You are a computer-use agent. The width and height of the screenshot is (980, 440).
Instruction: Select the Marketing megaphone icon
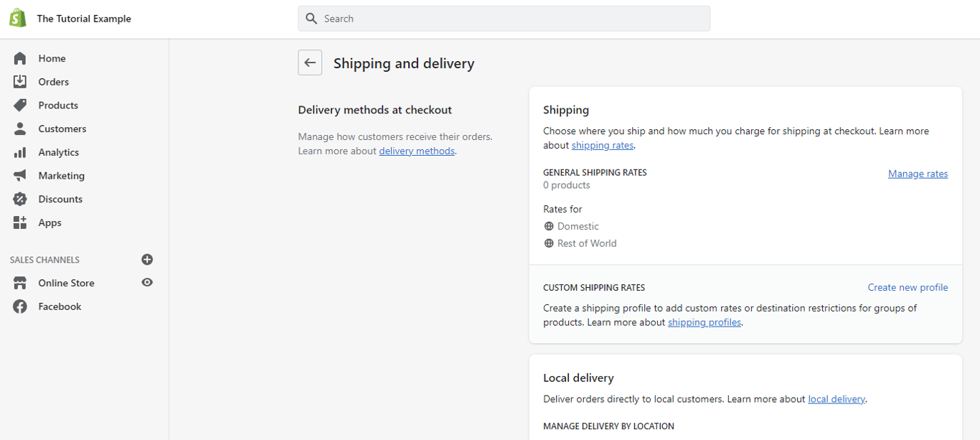(x=20, y=175)
